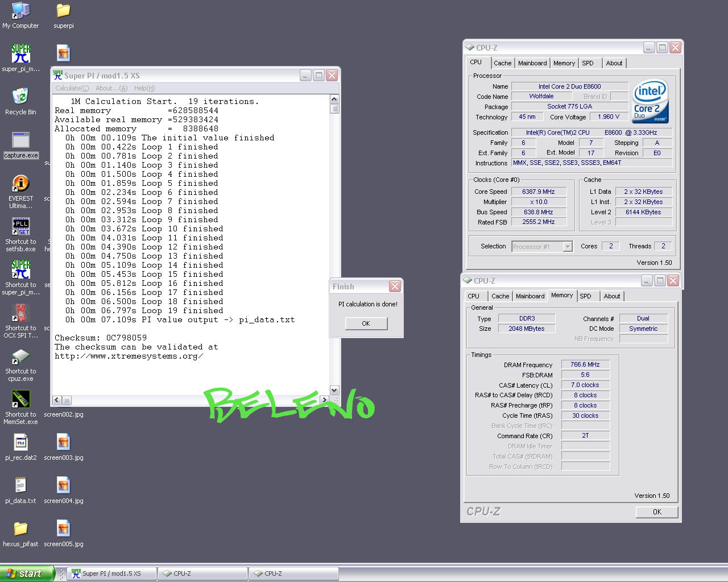Switch to Super PI taskbar button

[x=111, y=573]
